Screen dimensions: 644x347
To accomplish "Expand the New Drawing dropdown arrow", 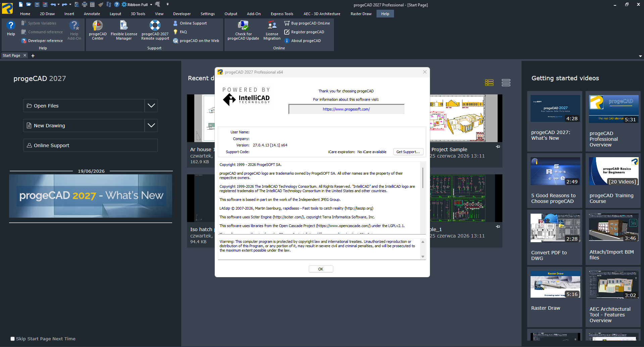I will (x=151, y=125).
